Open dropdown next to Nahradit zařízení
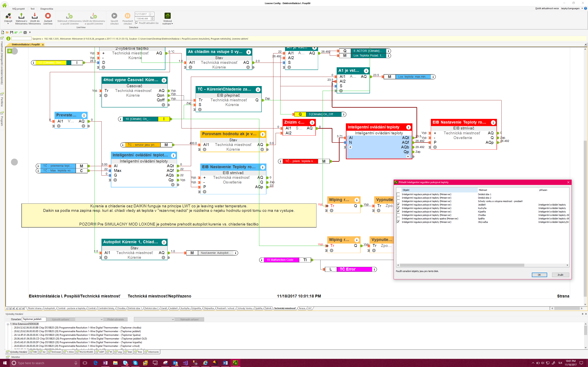 point(154,319)
